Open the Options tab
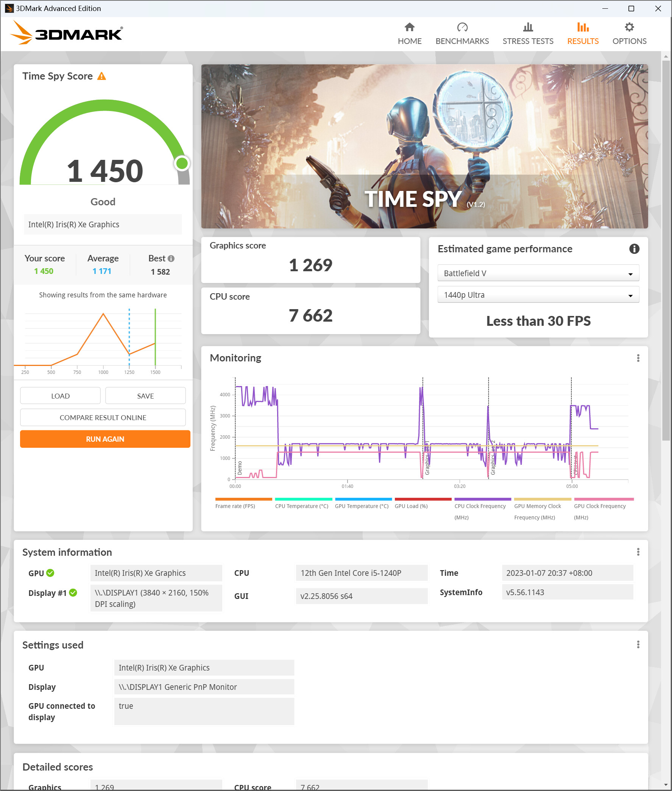Viewport: 672px width, 791px height. [x=629, y=34]
